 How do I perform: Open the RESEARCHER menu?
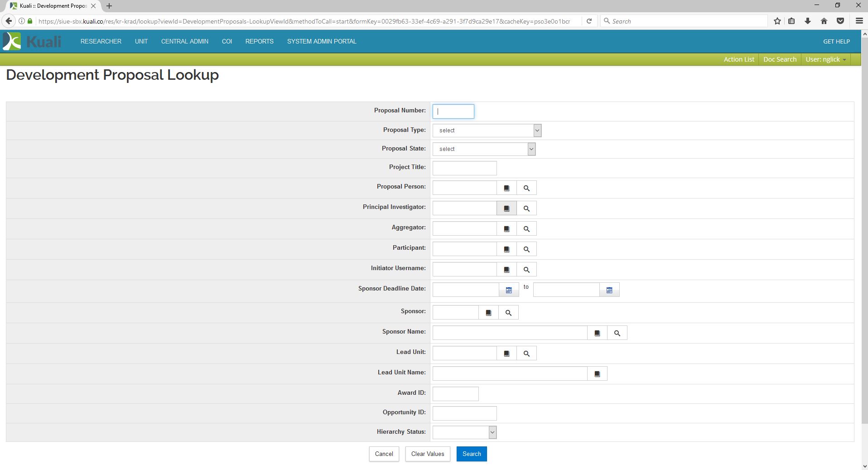coord(101,41)
